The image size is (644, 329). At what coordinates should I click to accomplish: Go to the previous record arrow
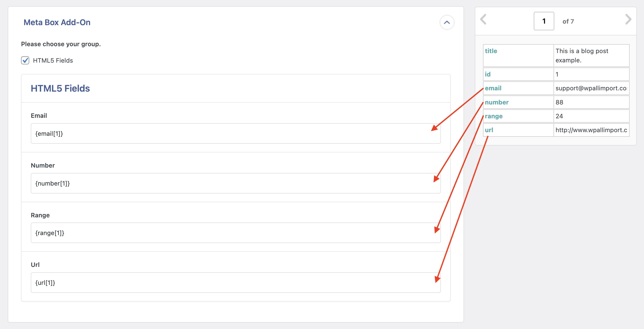tap(483, 20)
